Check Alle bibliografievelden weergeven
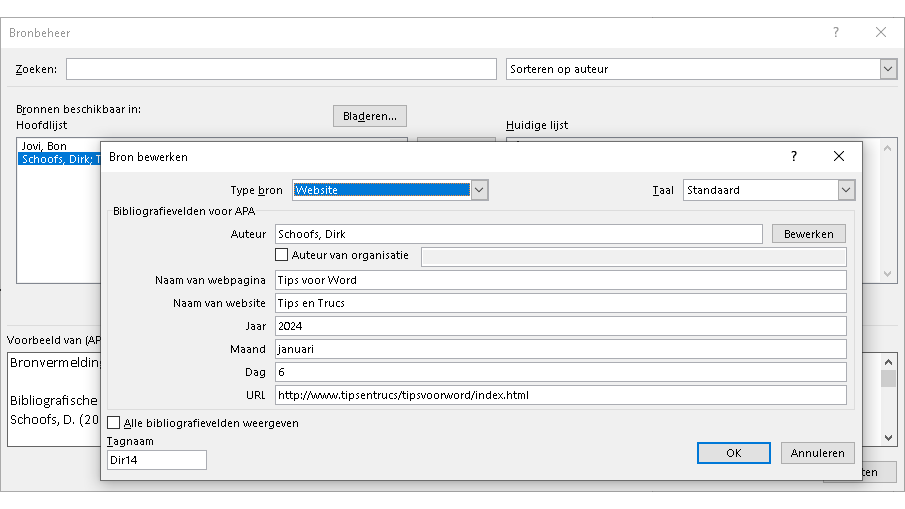Viewport: 905px width, 509px height. 114,423
